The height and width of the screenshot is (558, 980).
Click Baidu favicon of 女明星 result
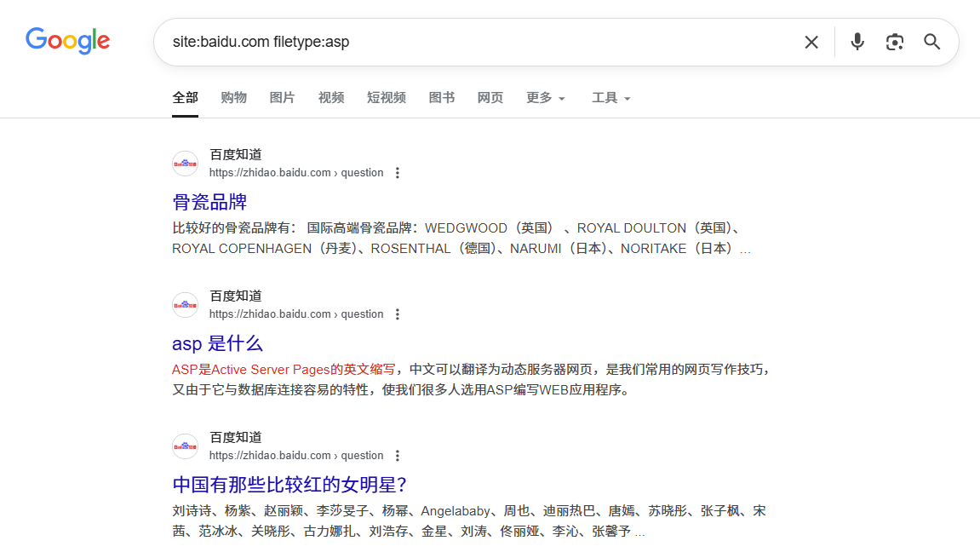185,446
